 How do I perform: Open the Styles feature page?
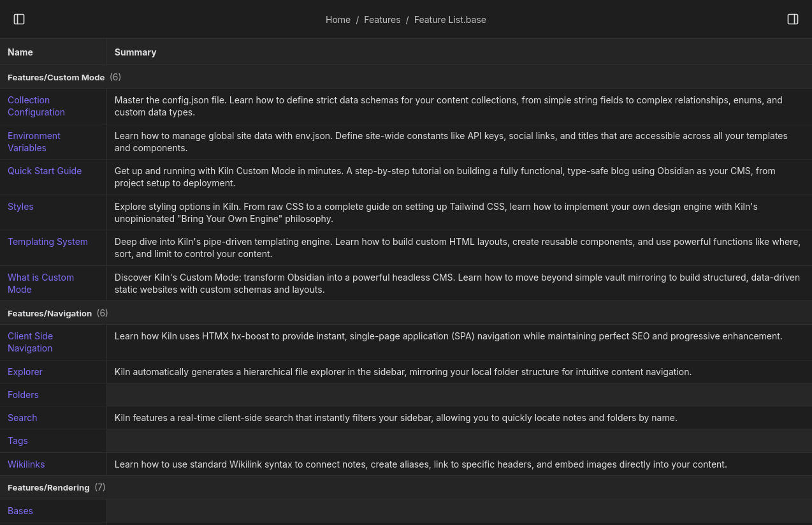tap(20, 207)
